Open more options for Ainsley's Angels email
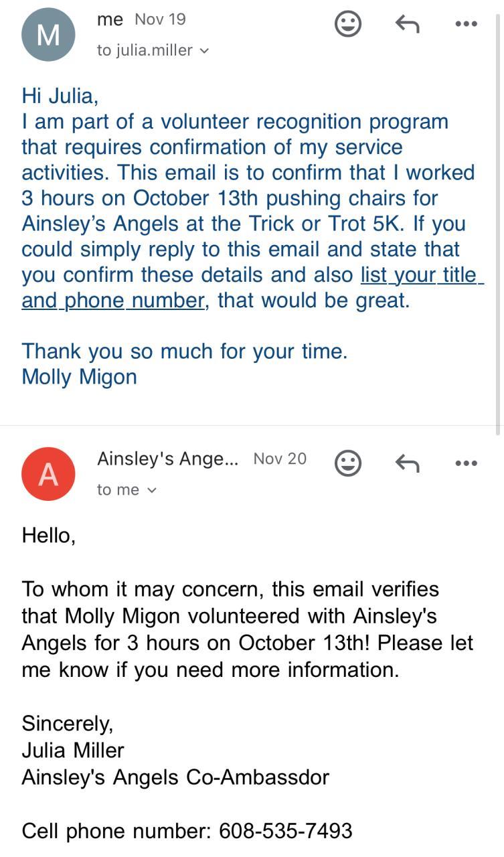The height and width of the screenshot is (857, 504). [x=466, y=463]
